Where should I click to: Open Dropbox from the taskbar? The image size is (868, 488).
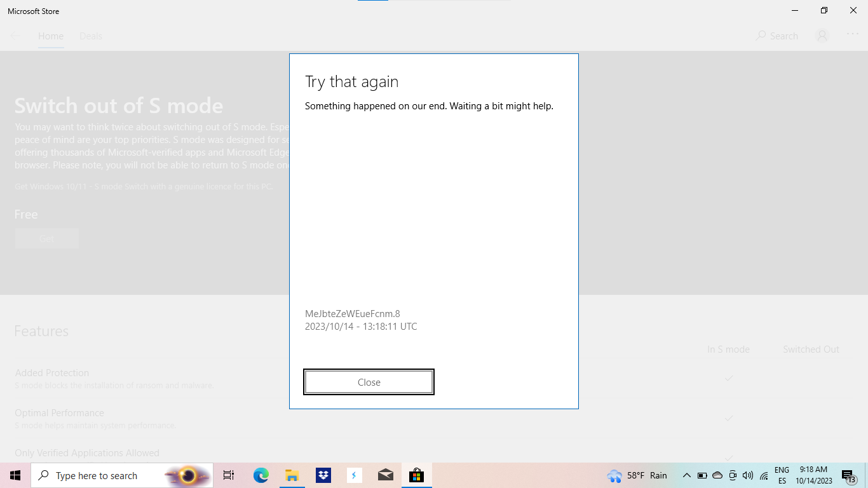click(323, 475)
